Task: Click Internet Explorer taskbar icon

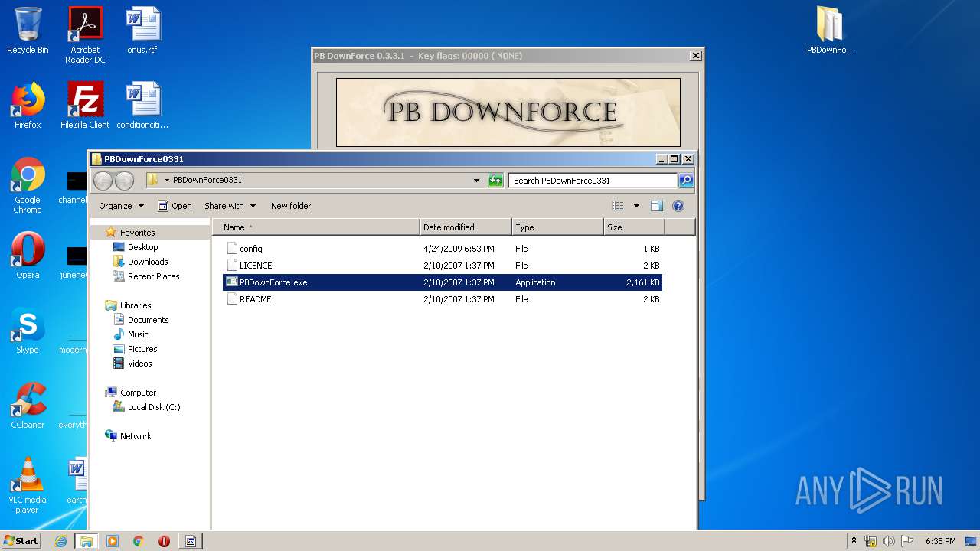Action: pyautogui.click(x=60, y=541)
